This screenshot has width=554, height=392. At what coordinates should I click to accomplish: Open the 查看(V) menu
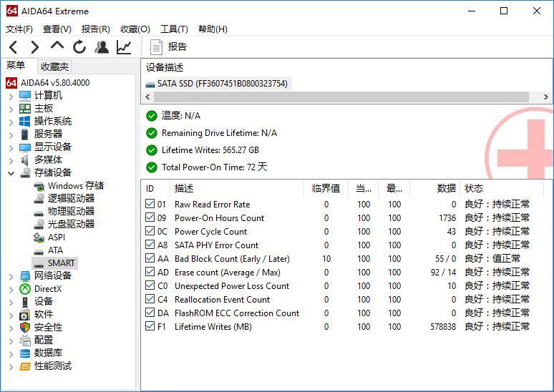(57, 29)
